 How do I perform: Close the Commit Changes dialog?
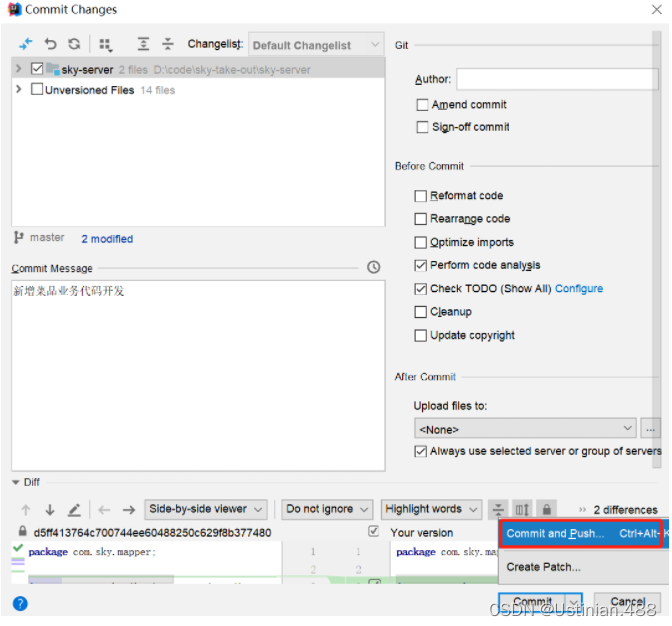click(x=657, y=9)
